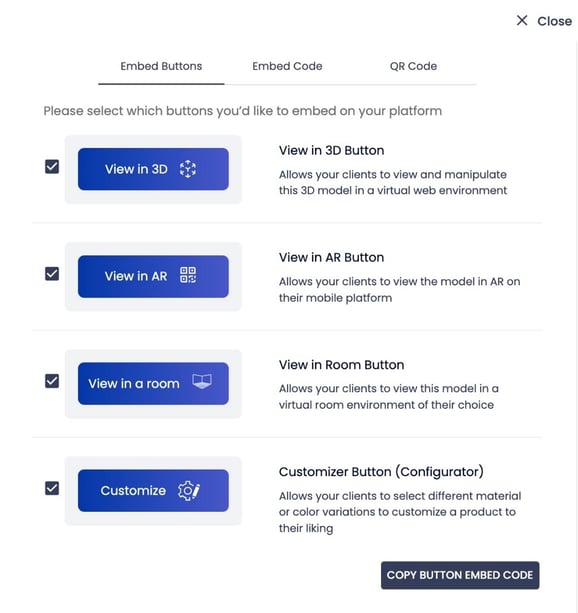This screenshot has width=578, height=613.
Task: Open the QR Code tab
Action: [413, 66]
